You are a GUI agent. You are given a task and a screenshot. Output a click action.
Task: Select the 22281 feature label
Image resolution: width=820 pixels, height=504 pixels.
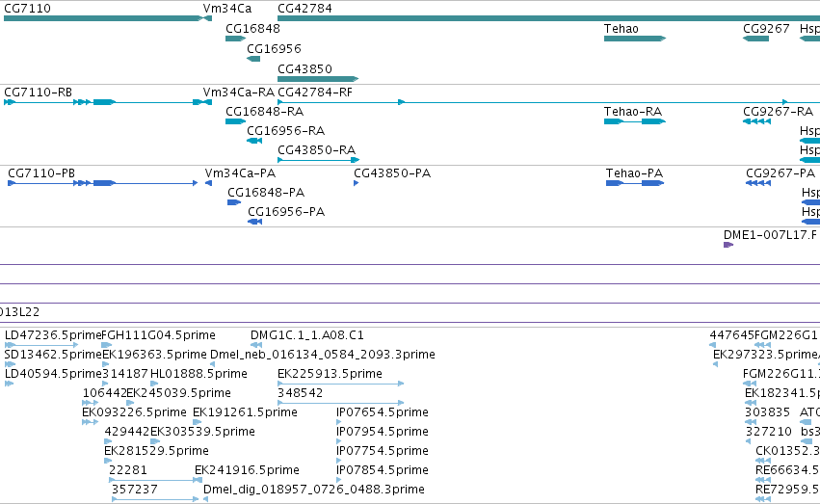pyautogui.click(x=128, y=470)
